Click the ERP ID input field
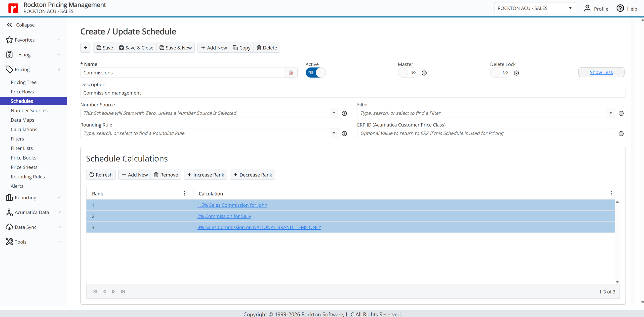This screenshot has height=317, width=644. [486, 133]
